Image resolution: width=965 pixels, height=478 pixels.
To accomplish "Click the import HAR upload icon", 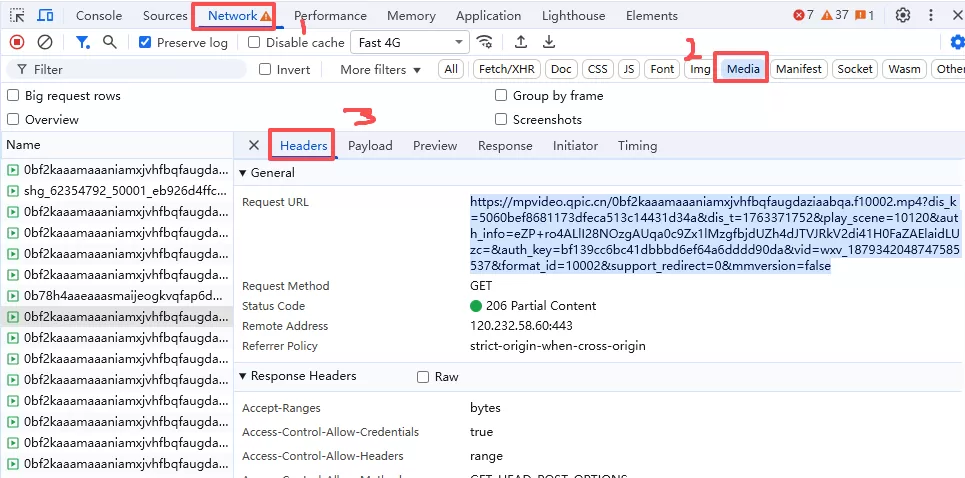I will pyautogui.click(x=521, y=42).
